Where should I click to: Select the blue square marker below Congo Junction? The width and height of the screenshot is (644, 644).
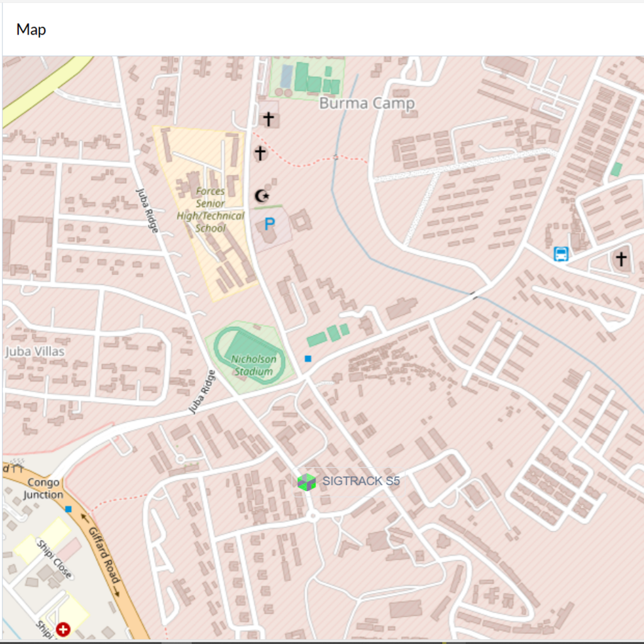(x=68, y=509)
